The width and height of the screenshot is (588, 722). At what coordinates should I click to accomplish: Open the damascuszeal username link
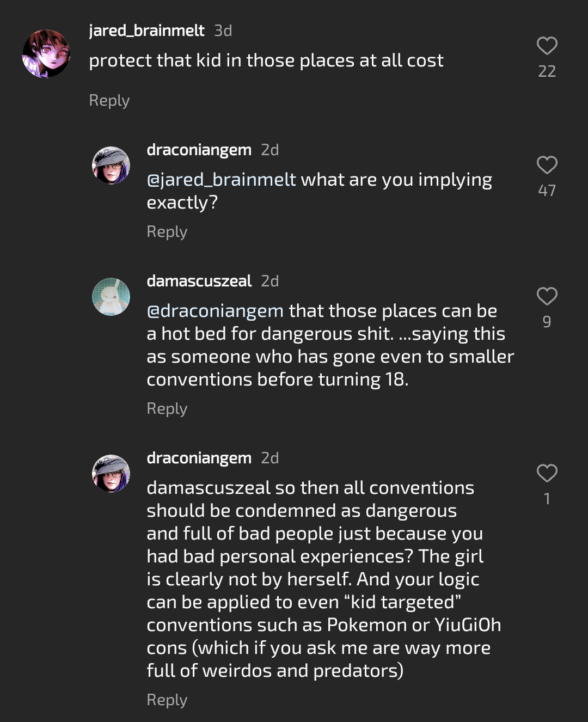click(x=199, y=281)
